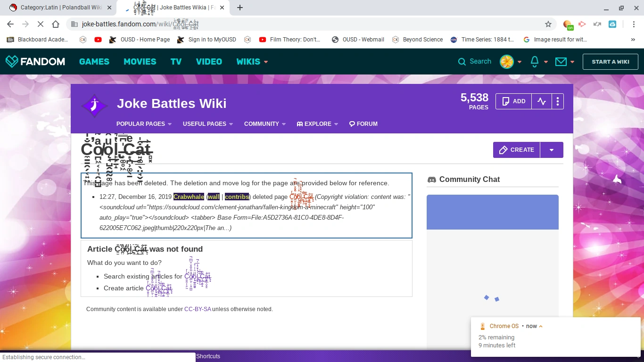Open the wiki activity icon
644x362 pixels.
point(542,101)
